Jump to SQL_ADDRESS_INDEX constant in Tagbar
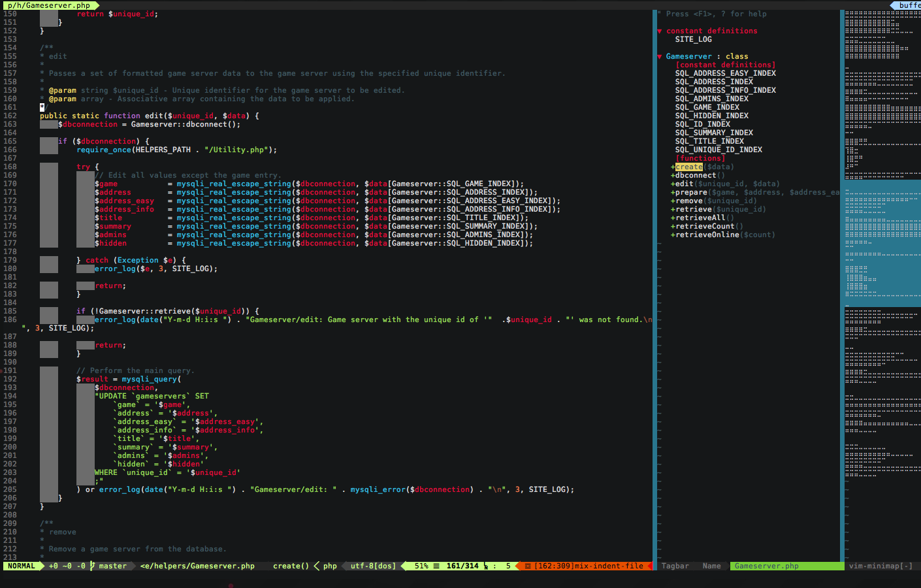 tap(714, 82)
